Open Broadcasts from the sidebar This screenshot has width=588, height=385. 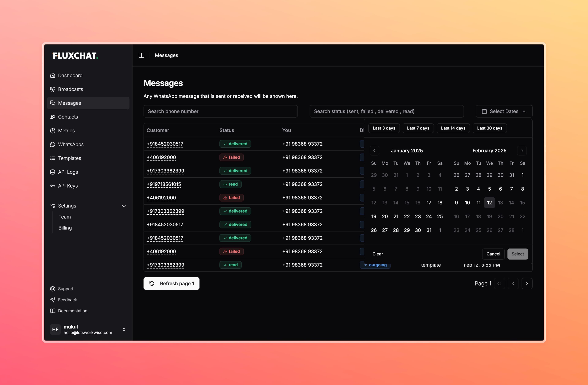[70, 89]
